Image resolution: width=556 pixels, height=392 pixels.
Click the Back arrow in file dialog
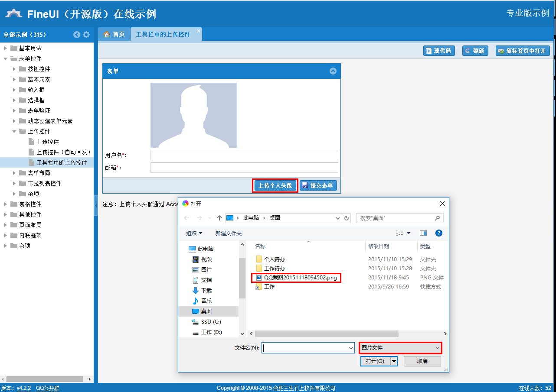click(x=187, y=218)
